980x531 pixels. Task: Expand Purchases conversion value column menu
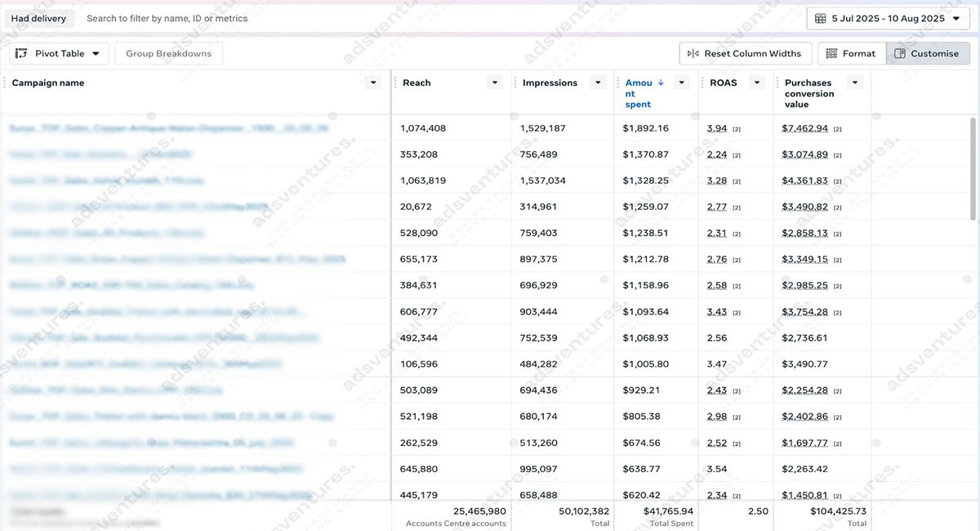[854, 83]
